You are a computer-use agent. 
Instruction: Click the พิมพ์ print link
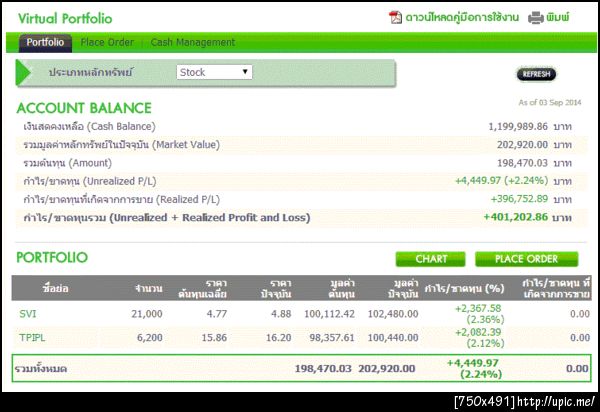click(557, 17)
